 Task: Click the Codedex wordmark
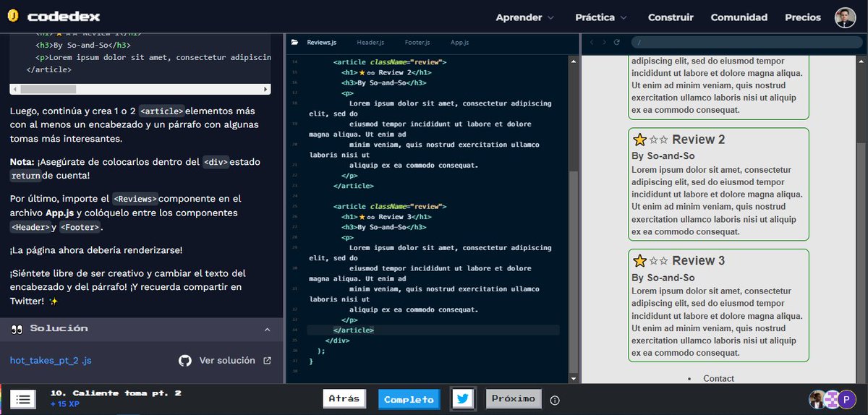[x=64, y=17]
